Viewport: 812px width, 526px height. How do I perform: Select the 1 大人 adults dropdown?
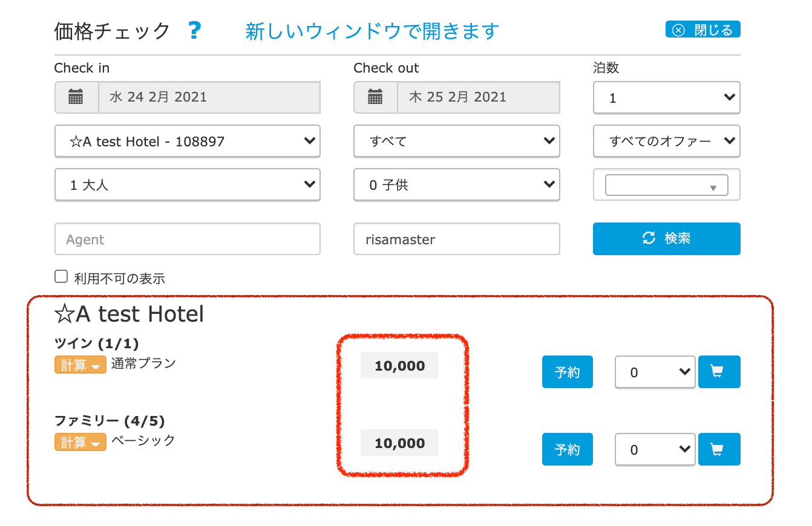click(187, 185)
